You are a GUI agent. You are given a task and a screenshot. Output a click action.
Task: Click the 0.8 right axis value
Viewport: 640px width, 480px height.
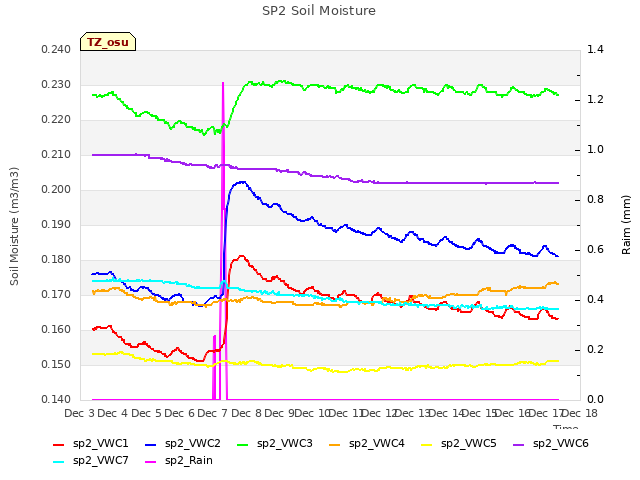tap(595, 200)
